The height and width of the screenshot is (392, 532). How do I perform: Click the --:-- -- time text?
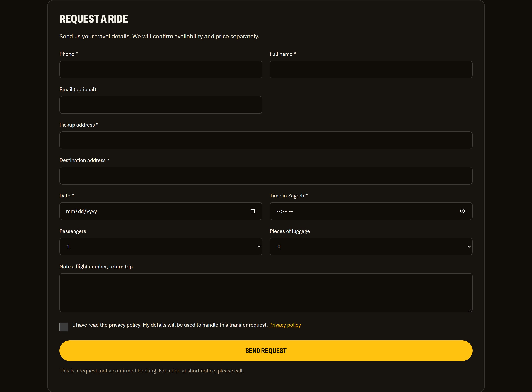(284, 211)
